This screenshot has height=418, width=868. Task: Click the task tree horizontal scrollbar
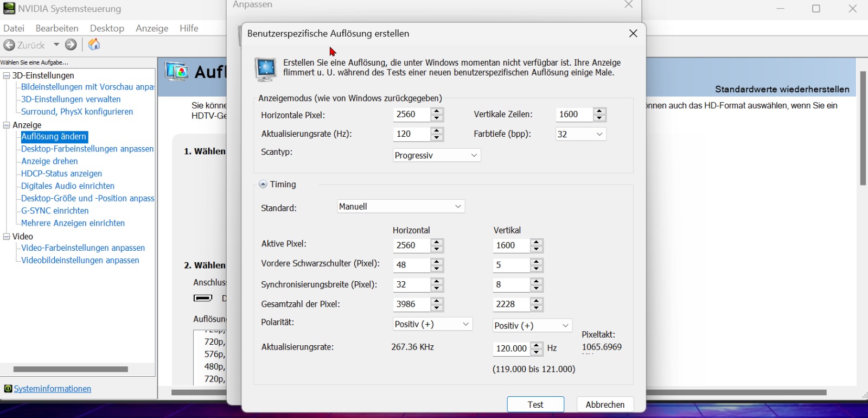(x=71, y=369)
